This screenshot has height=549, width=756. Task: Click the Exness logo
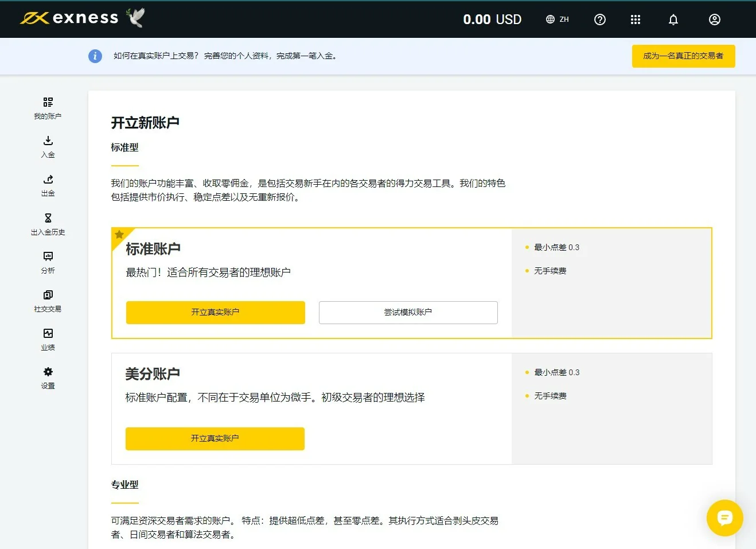pos(69,18)
